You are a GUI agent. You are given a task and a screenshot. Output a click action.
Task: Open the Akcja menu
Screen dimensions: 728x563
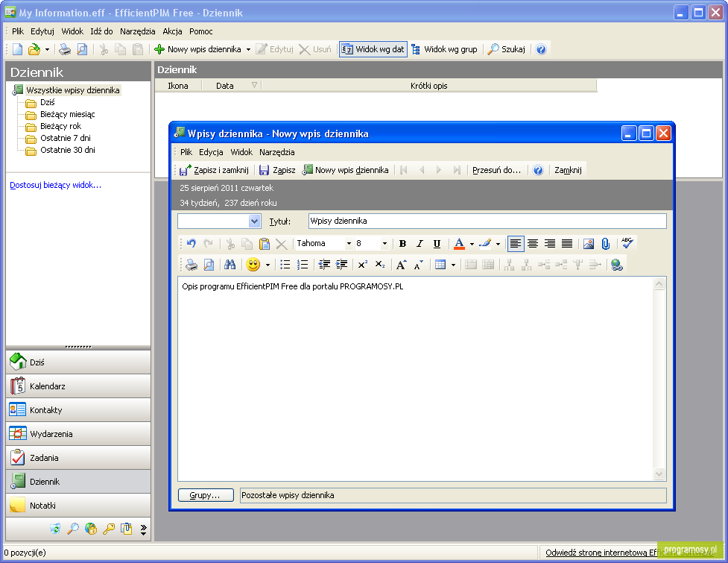coord(172,31)
